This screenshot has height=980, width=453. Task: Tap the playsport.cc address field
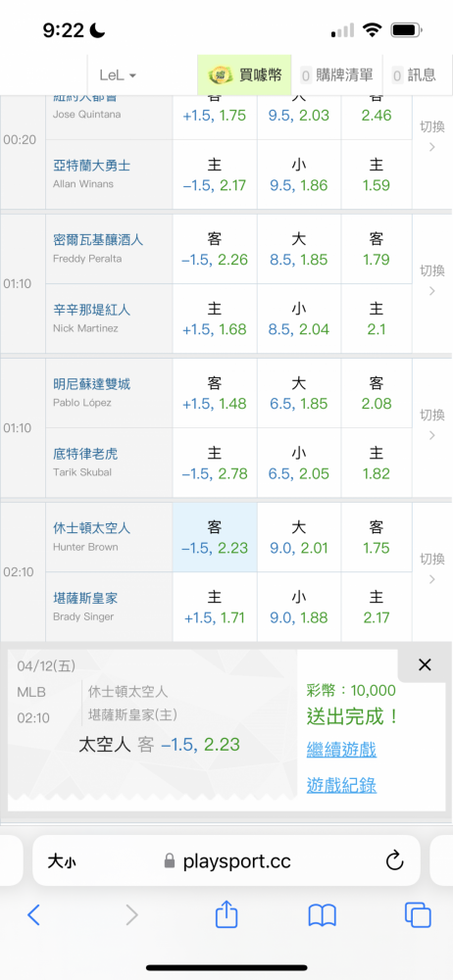(226, 861)
